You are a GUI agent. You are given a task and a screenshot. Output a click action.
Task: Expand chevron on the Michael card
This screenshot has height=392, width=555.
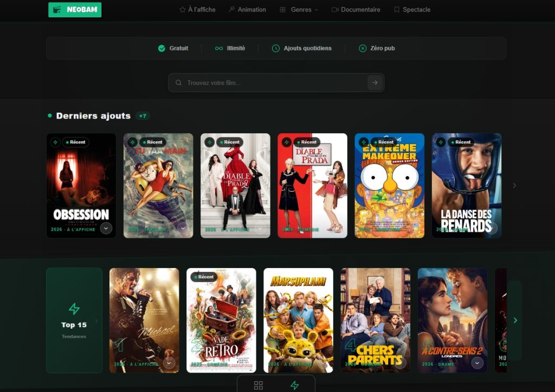(169, 363)
